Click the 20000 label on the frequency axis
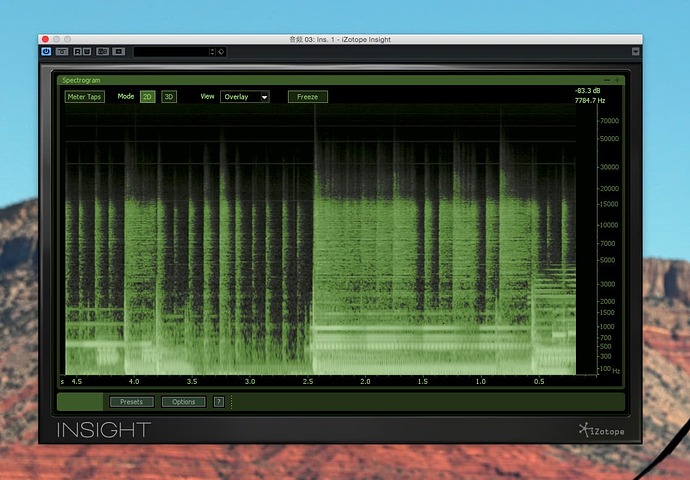690x480 pixels. pos(609,188)
